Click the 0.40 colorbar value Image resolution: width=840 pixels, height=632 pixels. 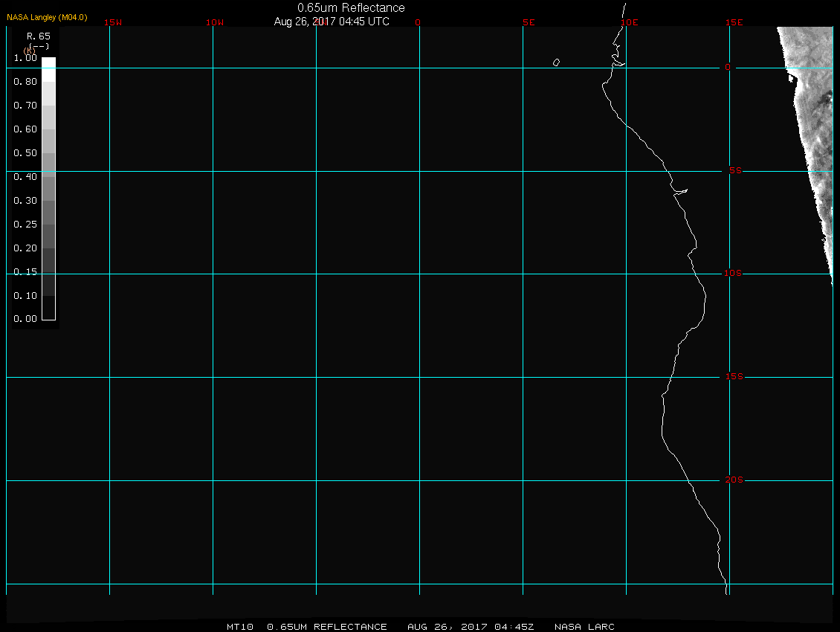coord(25,177)
